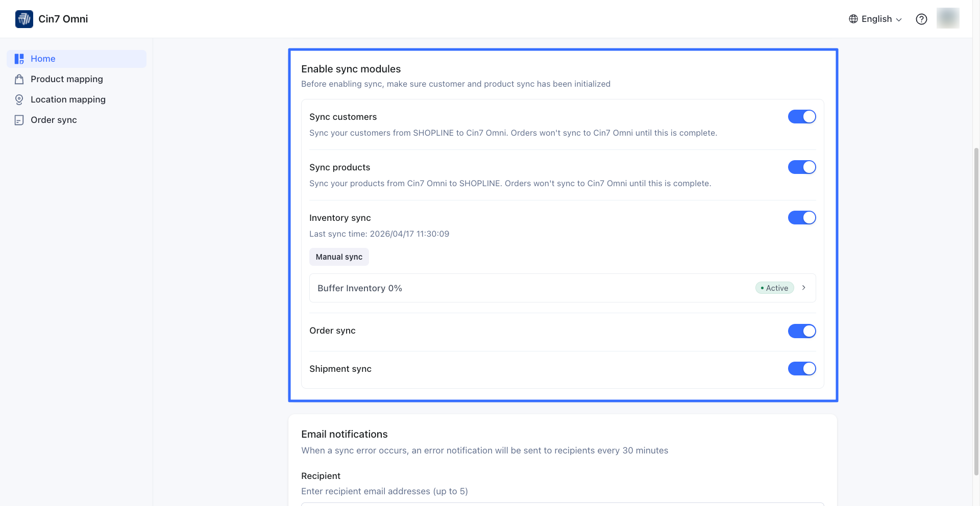The image size is (980, 506).
Task: Click the Shipment sync label
Action: 340,369
